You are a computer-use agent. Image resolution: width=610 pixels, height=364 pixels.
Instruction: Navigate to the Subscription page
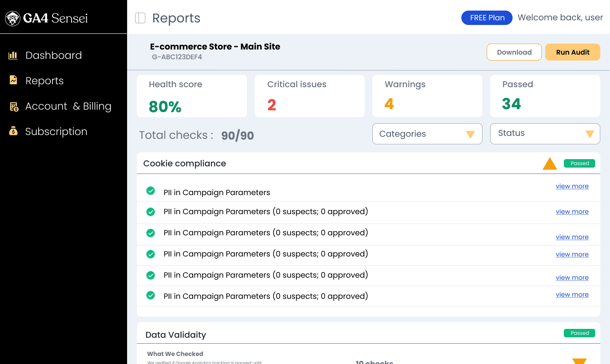56,131
